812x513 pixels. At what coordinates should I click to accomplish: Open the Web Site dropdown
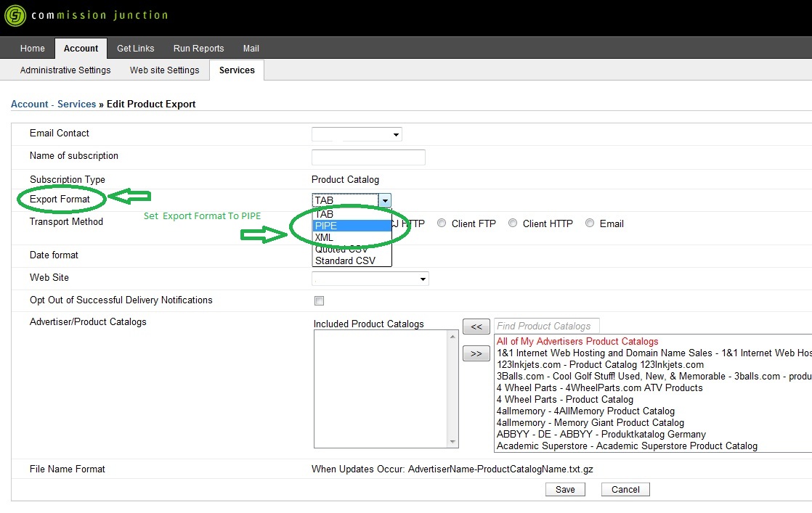point(370,279)
